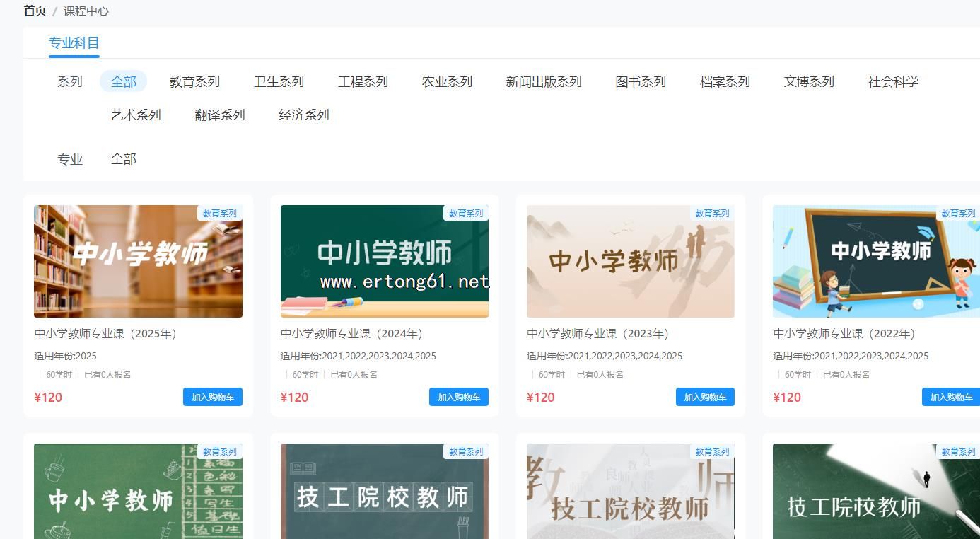Viewport: 980px width, 539px height.
Task: Add the 2023 中小学教师 course to cart
Action: tap(705, 397)
